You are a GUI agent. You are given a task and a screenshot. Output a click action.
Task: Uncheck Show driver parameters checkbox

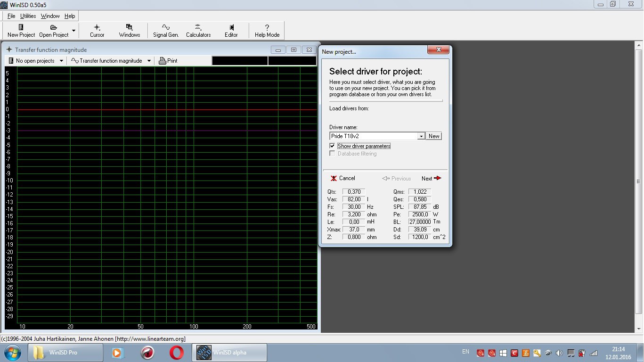(x=332, y=146)
